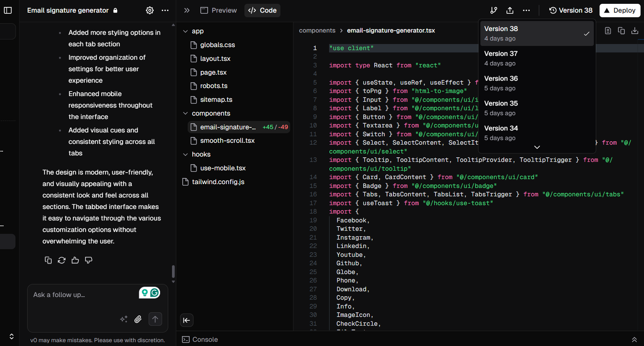The height and width of the screenshot is (346, 644).
Task: Click the Deploy button
Action: pos(620,10)
